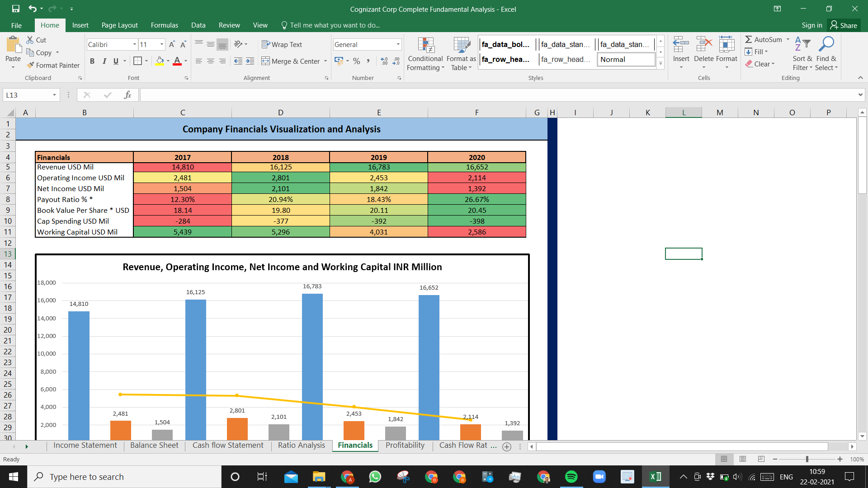Apply the Fill Color bucket
Viewport: 868px width, 488px height.
pyautogui.click(x=160, y=61)
